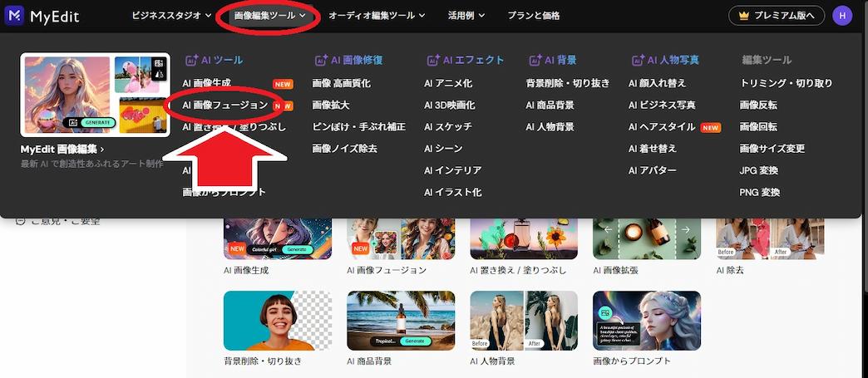Open ピンぼけ・手ぶれ補正 tool
The width and height of the screenshot is (868, 378).
(x=358, y=127)
